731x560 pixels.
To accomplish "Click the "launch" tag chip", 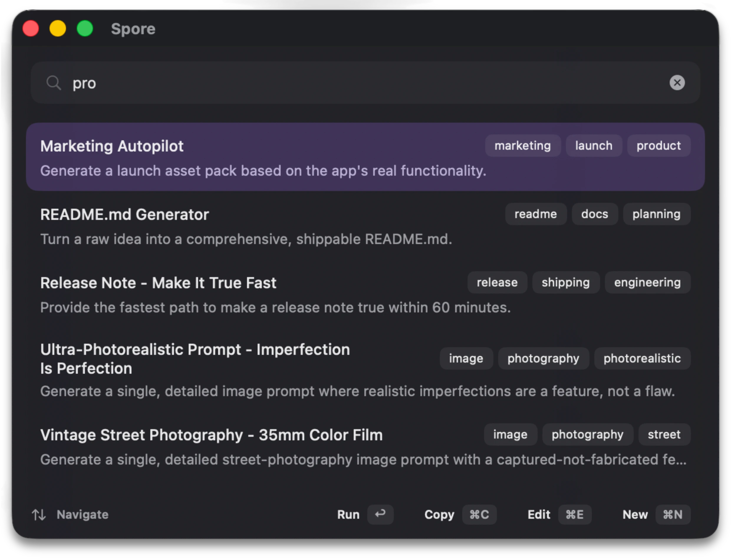I will (x=593, y=146).
